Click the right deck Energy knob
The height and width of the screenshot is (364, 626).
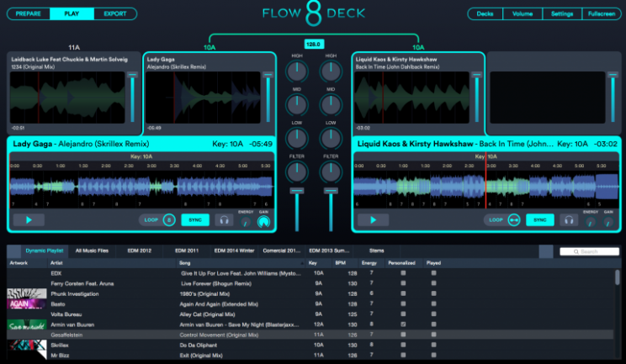click(590, 222)
